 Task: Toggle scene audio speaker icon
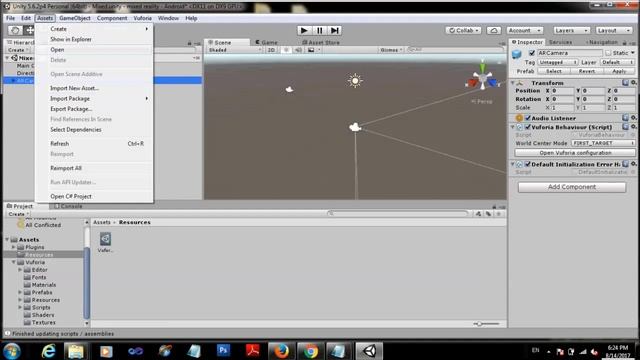click(298, 50)
